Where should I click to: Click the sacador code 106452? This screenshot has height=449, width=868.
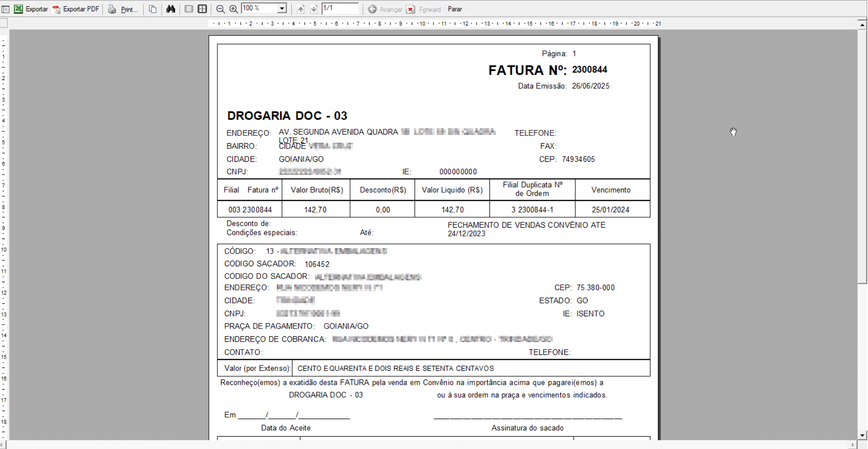point(317,264)
